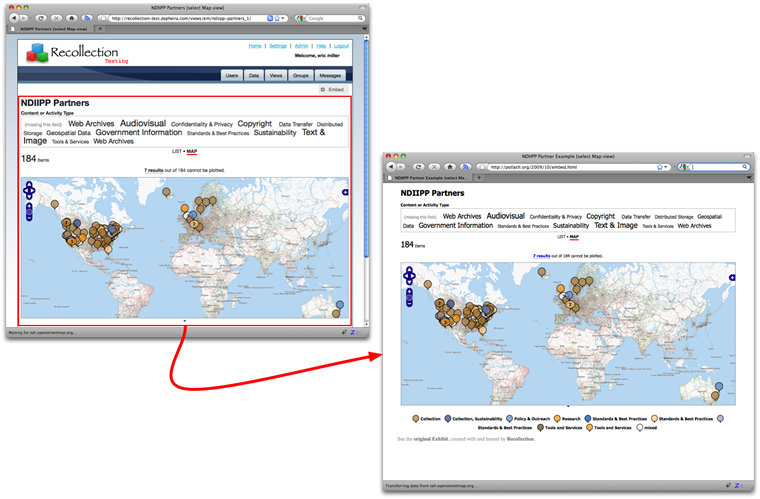This screenshot has width=760, height=499.
Task: Click Home icon in Recollection browser toolbar
Action: (72, 18)
